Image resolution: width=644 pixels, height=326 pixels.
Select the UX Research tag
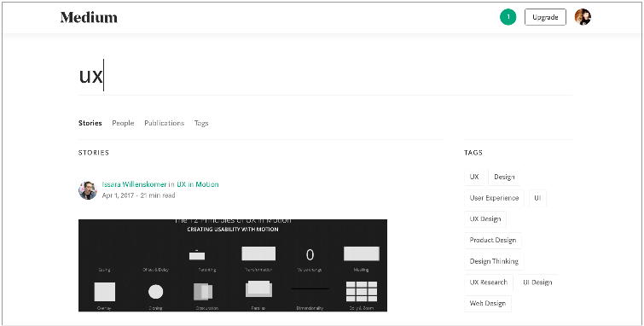489,282
